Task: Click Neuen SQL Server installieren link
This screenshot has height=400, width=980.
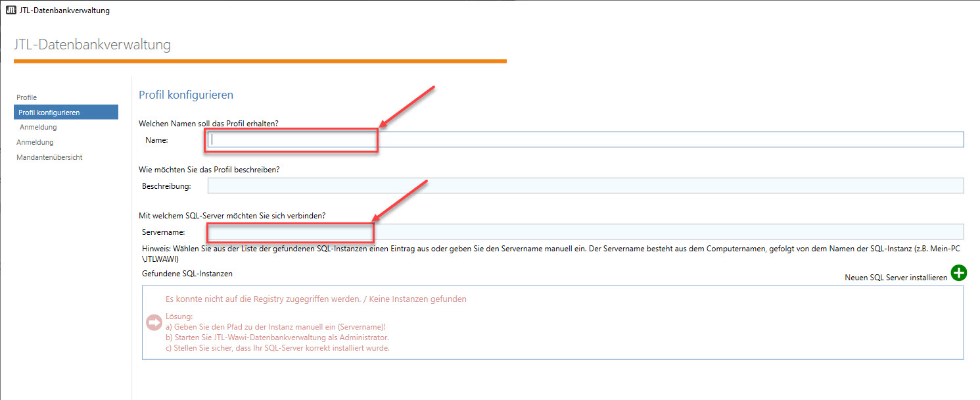Action: pos(896,278)
